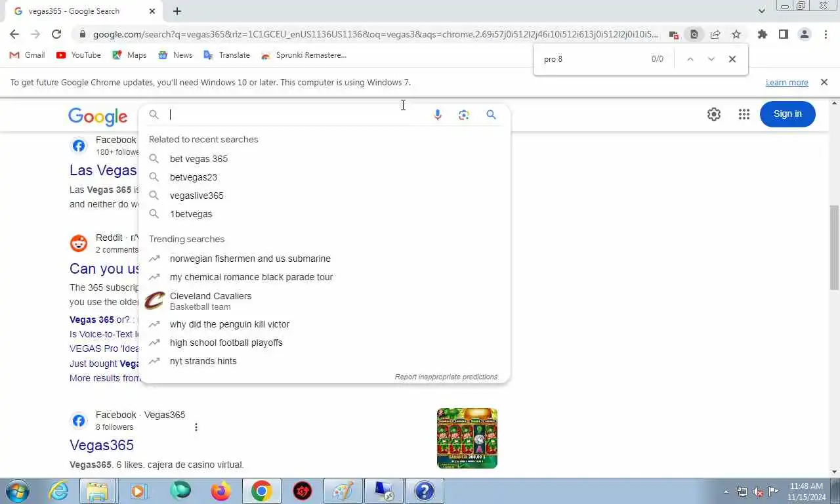Screen dimensions: 840x504
Task: Open a new browser tab
Action: (x=177, y=11)
